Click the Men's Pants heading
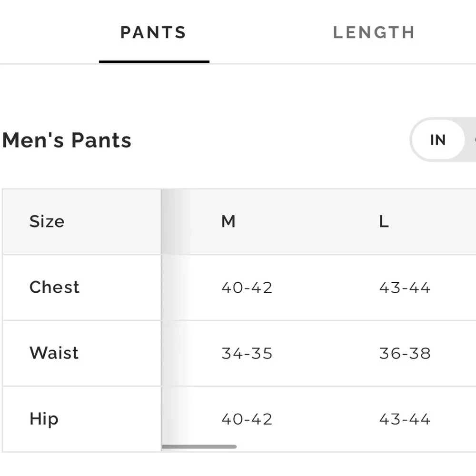This screenshot has height=476, width=476. tap(67, 140)
